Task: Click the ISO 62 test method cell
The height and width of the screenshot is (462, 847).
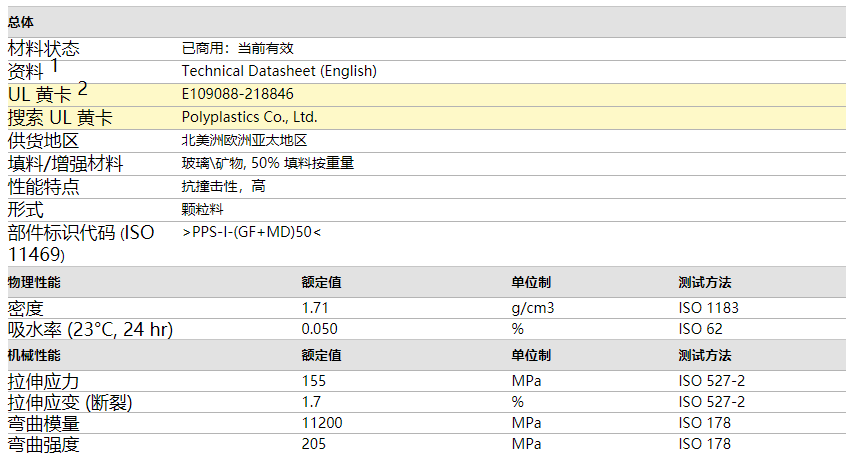Action: coord(701,329)
